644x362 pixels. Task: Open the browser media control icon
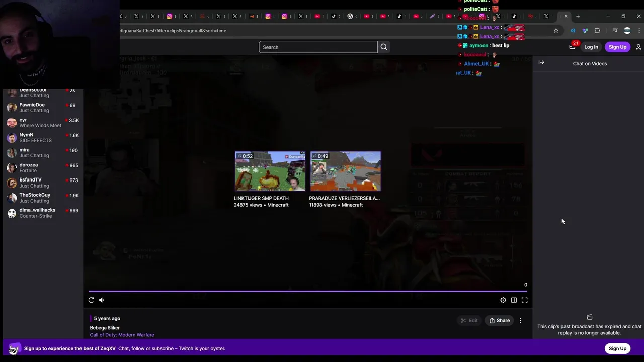coord(615,31)
